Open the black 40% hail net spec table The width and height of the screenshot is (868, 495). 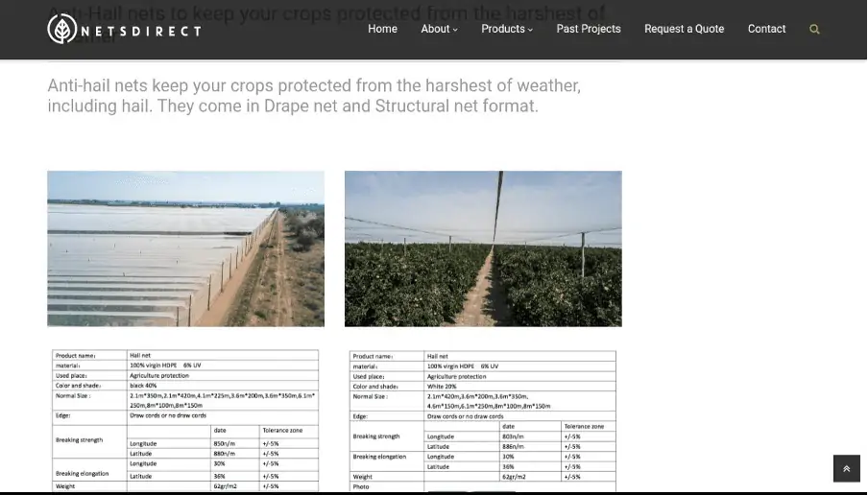point(185,420)
